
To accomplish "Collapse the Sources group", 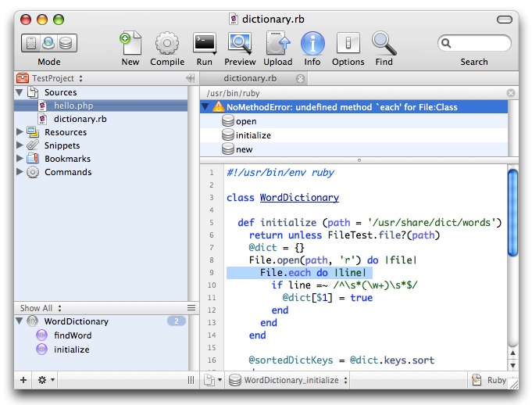I will [x=20, y=92].
